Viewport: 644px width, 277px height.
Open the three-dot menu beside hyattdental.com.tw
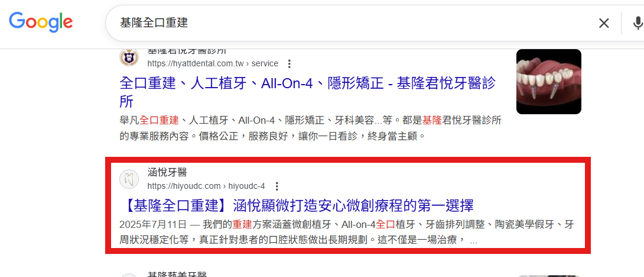[289, 64]
